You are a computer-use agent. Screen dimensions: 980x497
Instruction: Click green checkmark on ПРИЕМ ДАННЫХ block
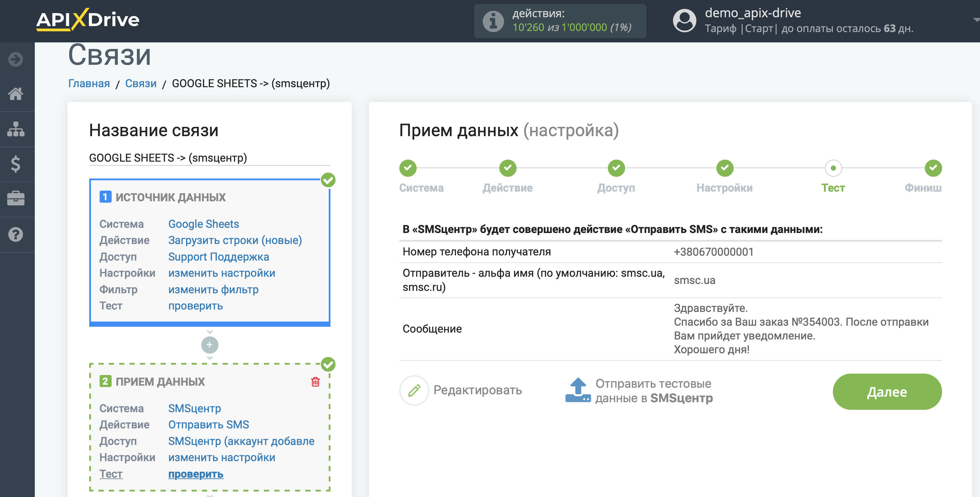pyautogui.click(x=328, y=365)
